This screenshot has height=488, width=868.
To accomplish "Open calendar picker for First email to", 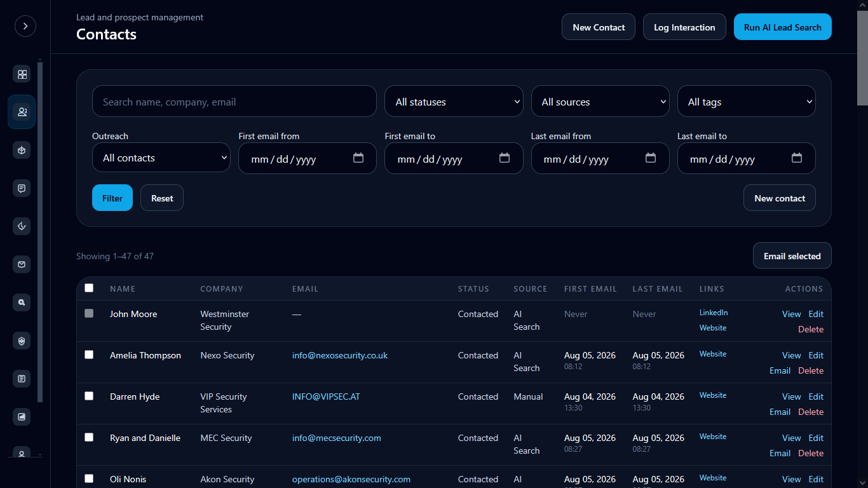I will tap(505, 158).
